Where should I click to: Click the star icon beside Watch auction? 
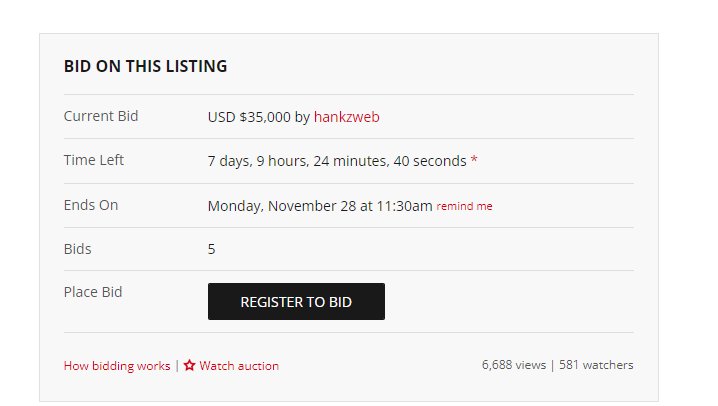pyautogui.click(x=190, y=365)
